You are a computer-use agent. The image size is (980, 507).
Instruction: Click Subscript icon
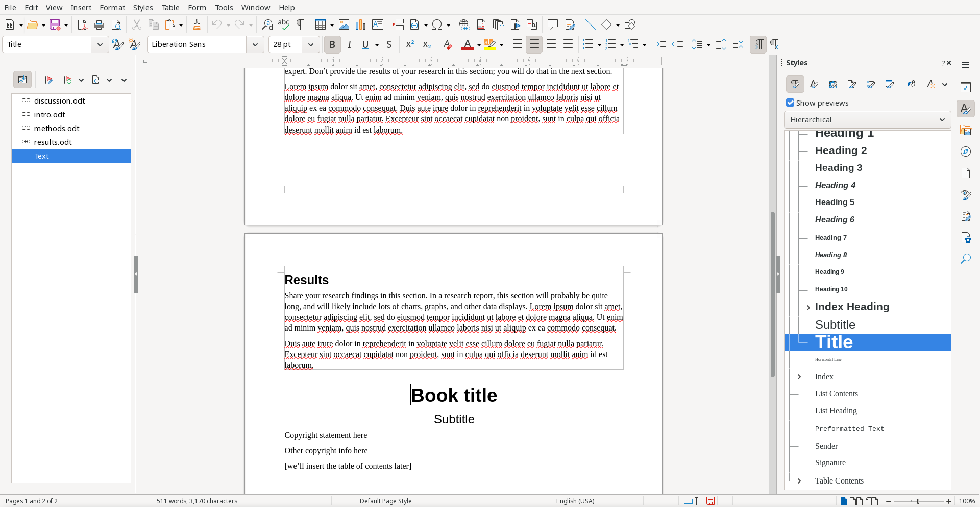[427, 44]
